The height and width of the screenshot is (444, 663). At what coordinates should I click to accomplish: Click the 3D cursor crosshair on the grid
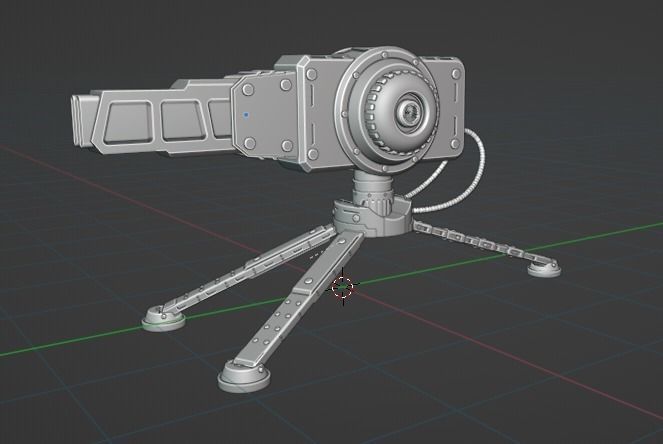(x=342, y=287)
